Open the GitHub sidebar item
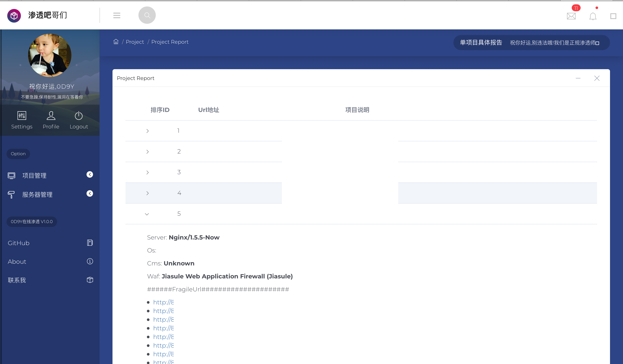 click(x=50, y=243)
